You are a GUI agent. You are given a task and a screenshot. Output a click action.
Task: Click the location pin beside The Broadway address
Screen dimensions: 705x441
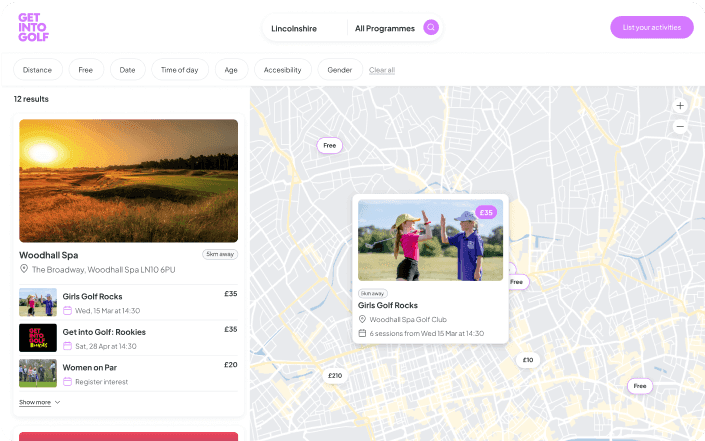pyautogui.click(x=24, y=270)
